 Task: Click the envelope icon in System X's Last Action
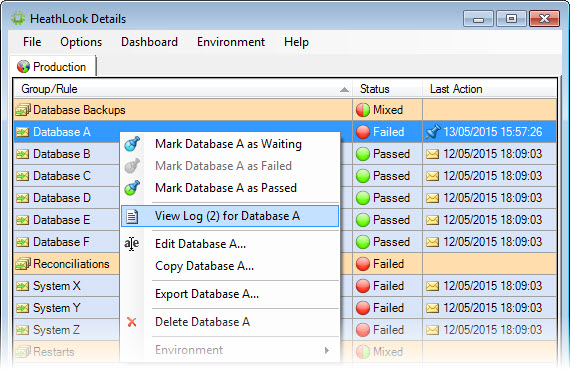tap(432, 286)
